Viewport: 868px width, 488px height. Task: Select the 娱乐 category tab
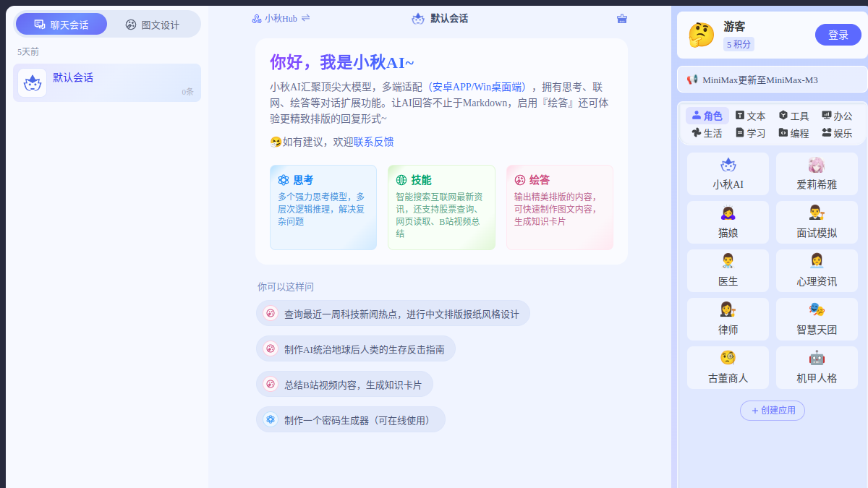pyautogui.click(x=837, y=133)
